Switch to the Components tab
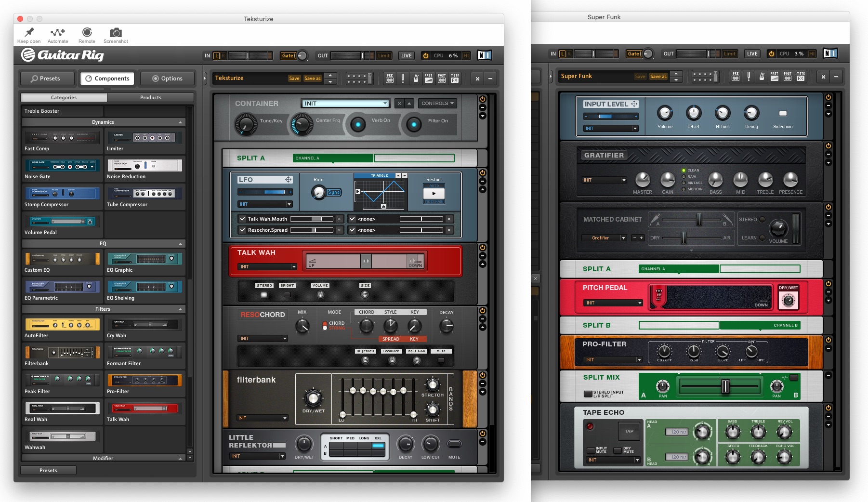The image size is (868, 502). pos(106,79)
